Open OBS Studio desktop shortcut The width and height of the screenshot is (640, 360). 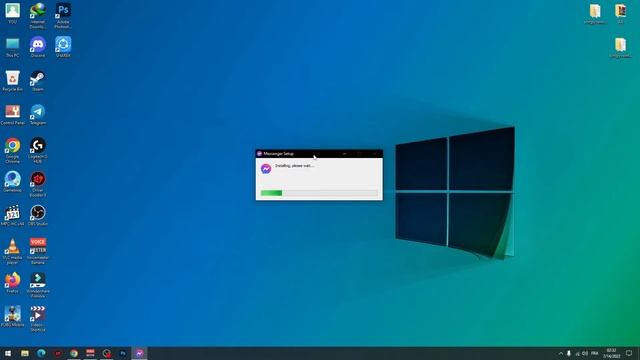coord(38,216)
